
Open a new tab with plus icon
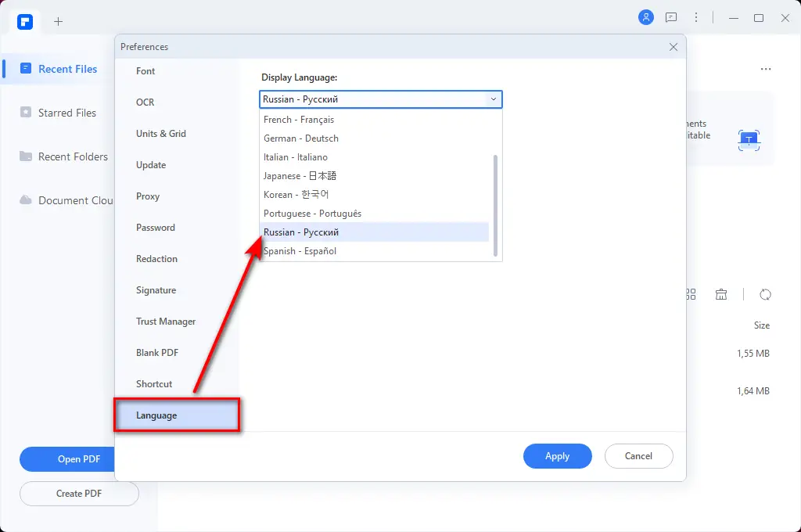(58, 21)
